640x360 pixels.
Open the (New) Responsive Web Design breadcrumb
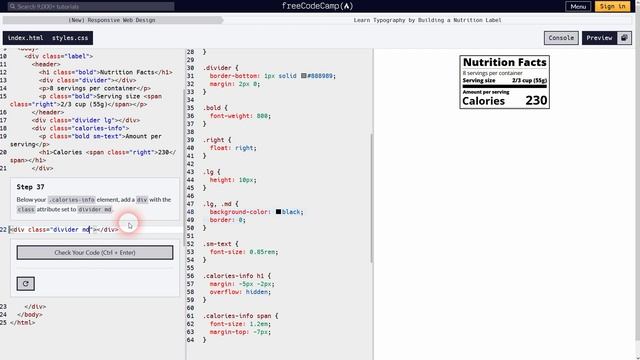[x=111, y=20]
